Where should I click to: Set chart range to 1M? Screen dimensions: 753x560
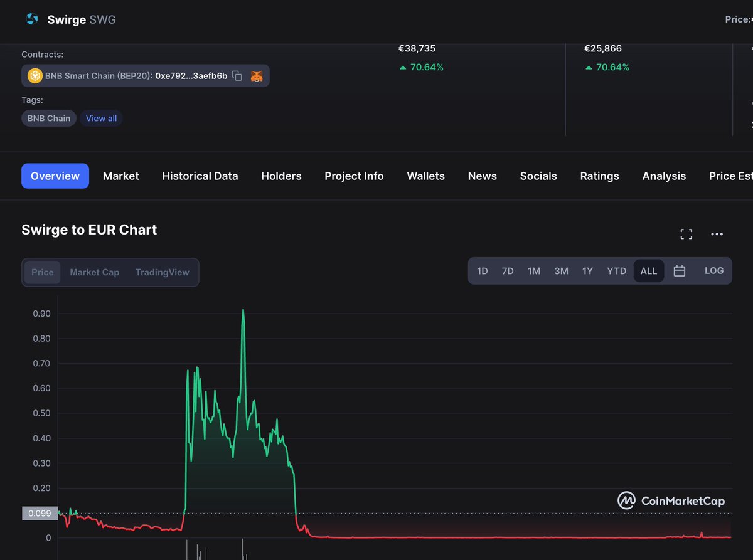[534, 271]
